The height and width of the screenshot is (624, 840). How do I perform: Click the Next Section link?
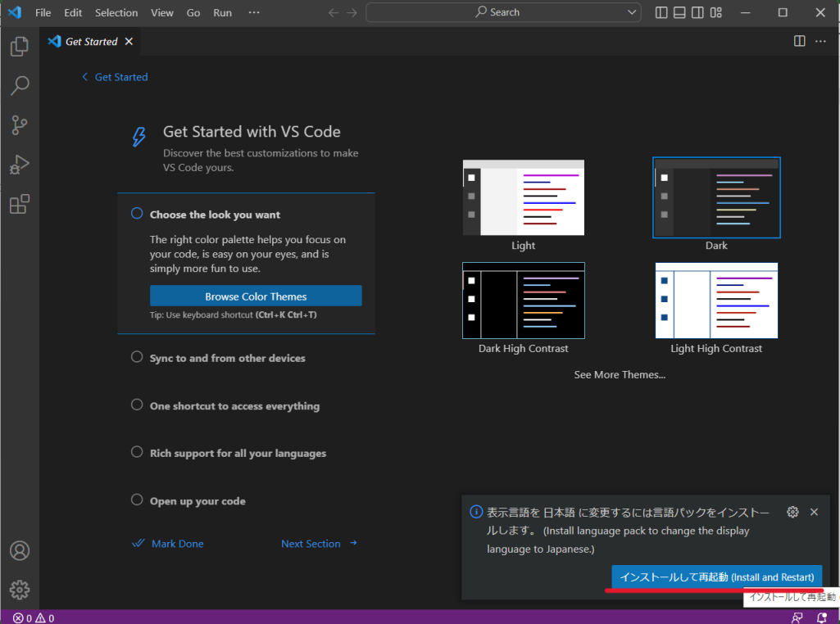click(320, 544)
